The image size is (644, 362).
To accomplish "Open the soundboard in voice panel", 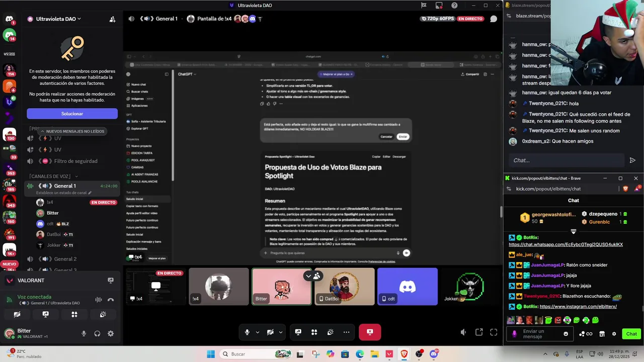I will pyautogui.click(x=103, y=314).
